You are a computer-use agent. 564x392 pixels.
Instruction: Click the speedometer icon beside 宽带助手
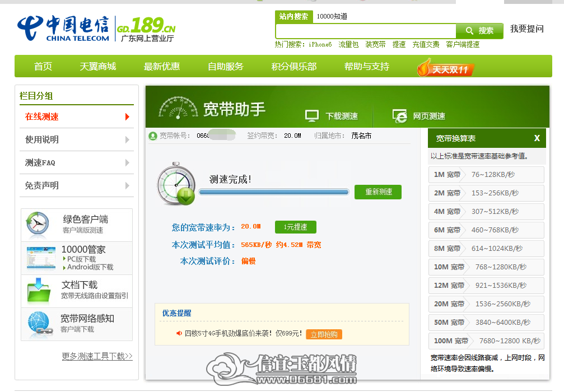coord(179,108)
